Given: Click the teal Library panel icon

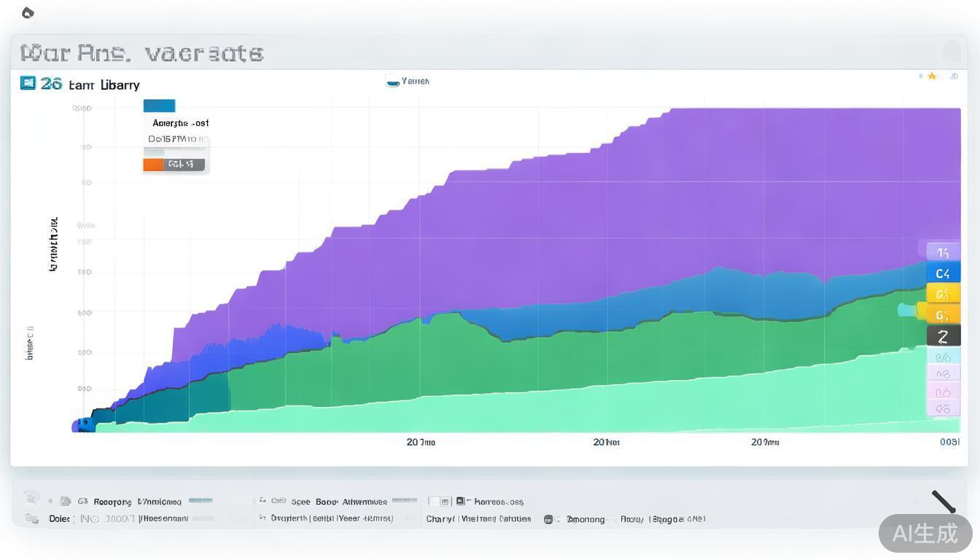Looking at the screenshot, I should pos(28,83).
